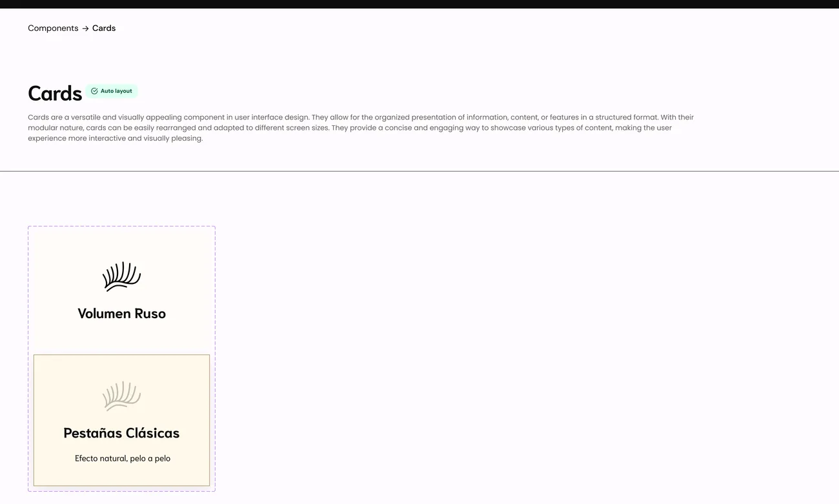
Task: Click the Cards description paragraph
Action: coord(361,128)
